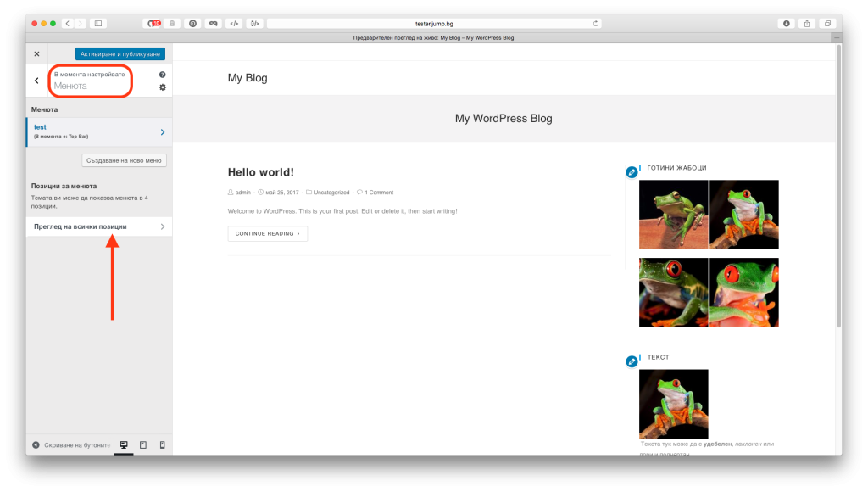Click the Safari downloads icon
The width and height of the screenshot is (868, 492).
(788, 23)
